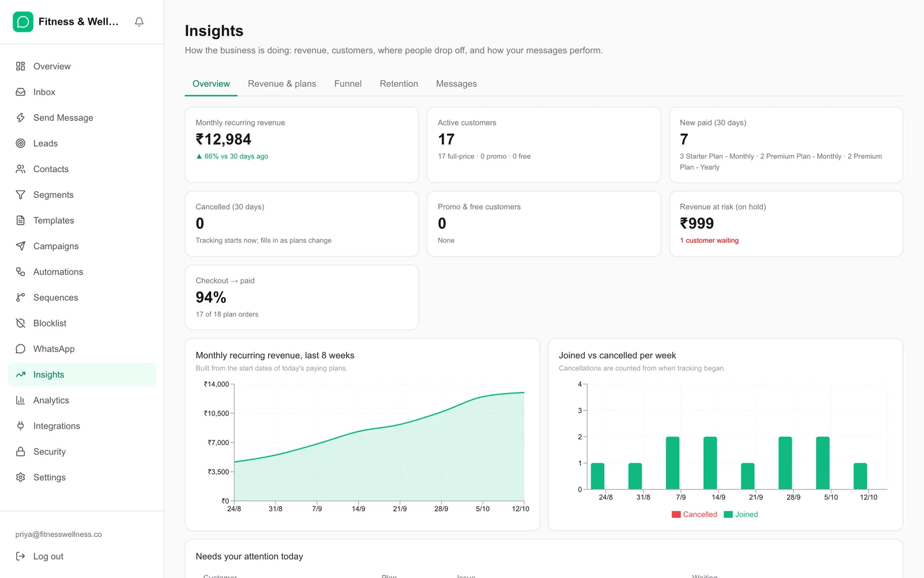The height and width of the screenshot is (578, 924).
Task: Click the Leads target icon
Action: tap(21, 143)
